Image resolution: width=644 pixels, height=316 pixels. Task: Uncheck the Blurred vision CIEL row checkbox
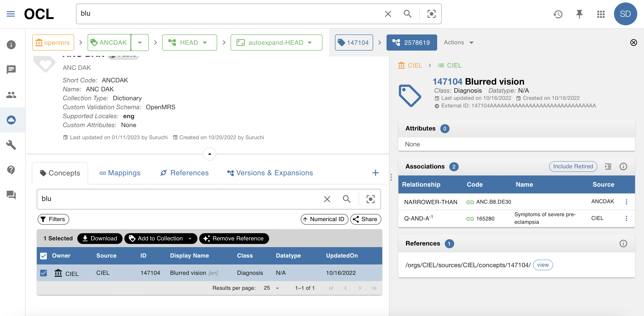43,273
